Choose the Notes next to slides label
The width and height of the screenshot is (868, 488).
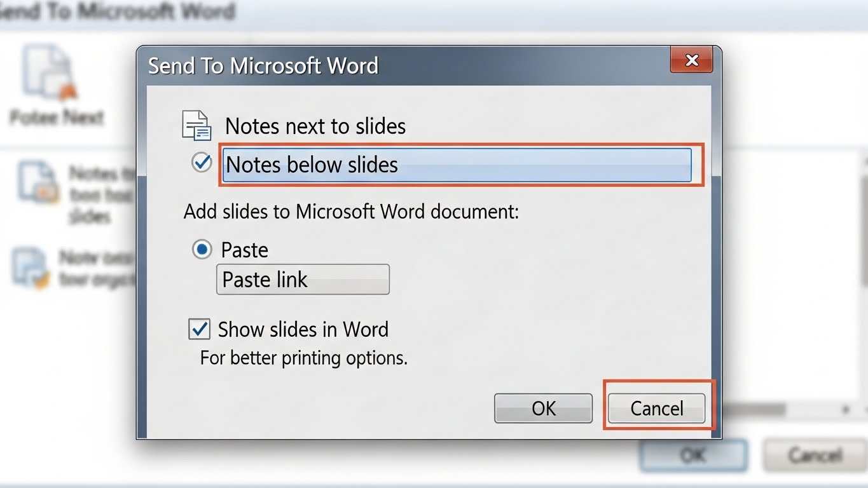315,126
